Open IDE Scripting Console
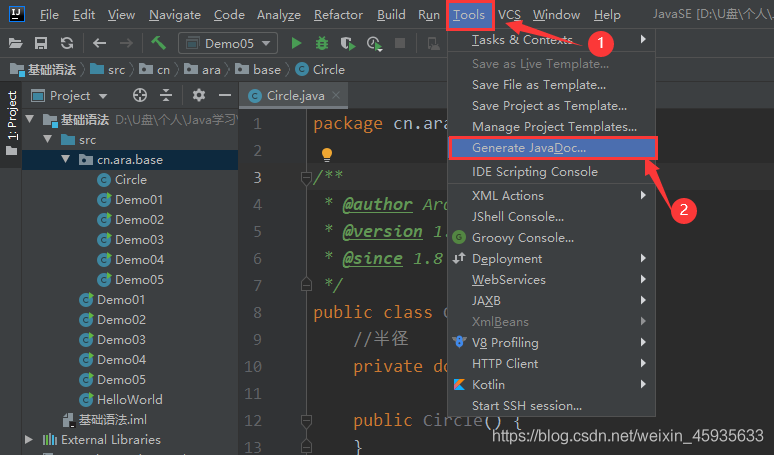The height and width of the screenshot is (455, 774). 551,172
